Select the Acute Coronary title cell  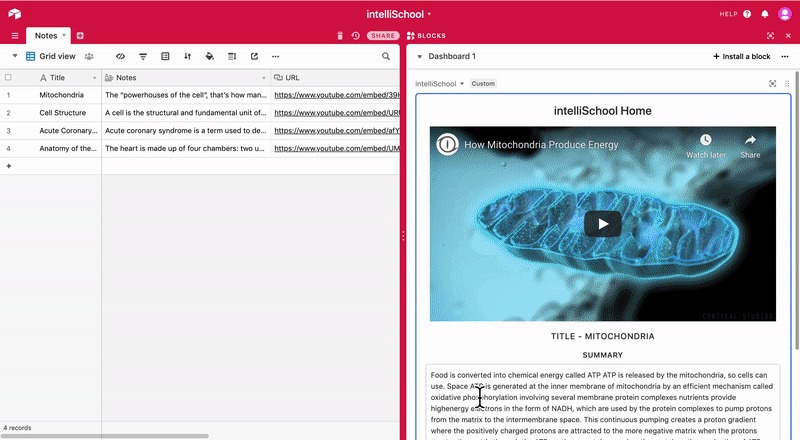point(68,131)
